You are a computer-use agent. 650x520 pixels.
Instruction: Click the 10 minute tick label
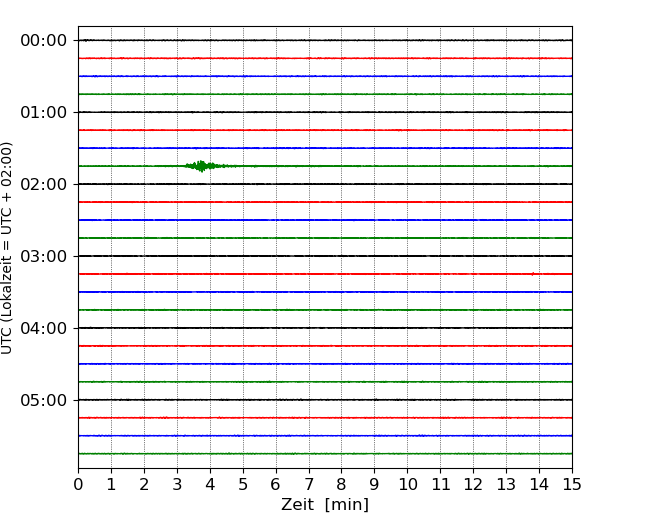click(x=408, y=485)
